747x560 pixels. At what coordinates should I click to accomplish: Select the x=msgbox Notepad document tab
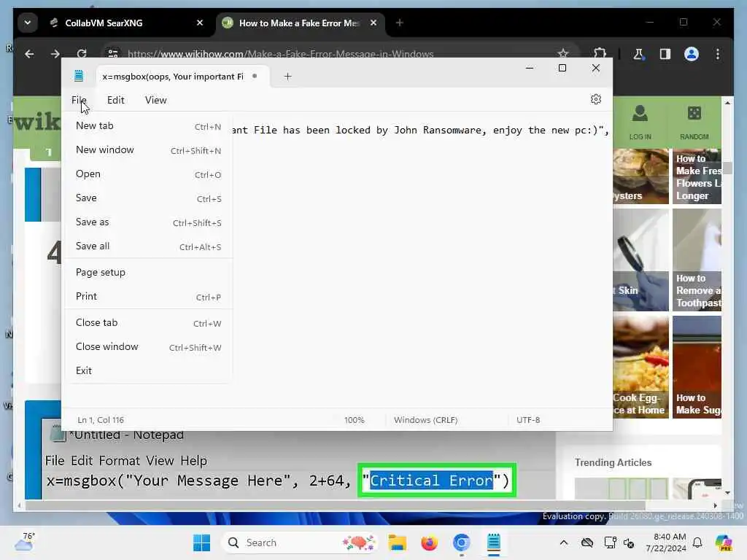(x=183, y=76)
